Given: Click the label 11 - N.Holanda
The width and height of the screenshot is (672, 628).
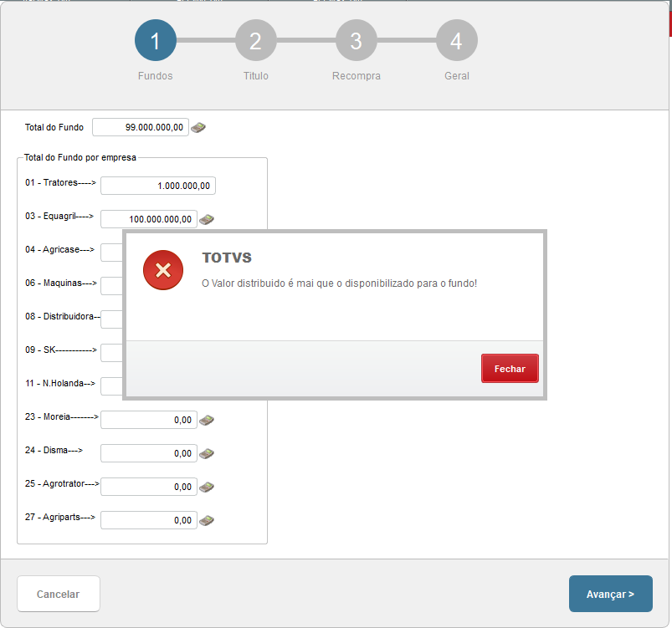Looking at the screenshot, I should pyautogui.click(x=60, y=383).
